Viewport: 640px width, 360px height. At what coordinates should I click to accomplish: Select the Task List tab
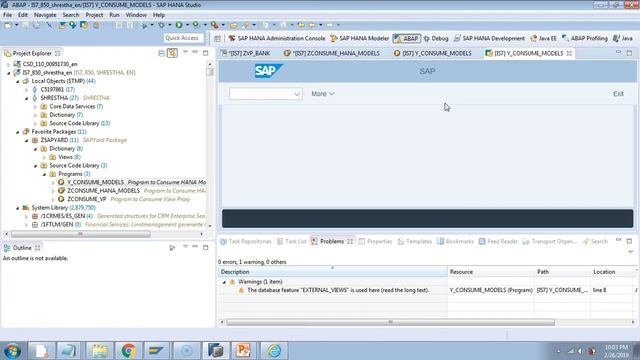(x=291, y=242)
